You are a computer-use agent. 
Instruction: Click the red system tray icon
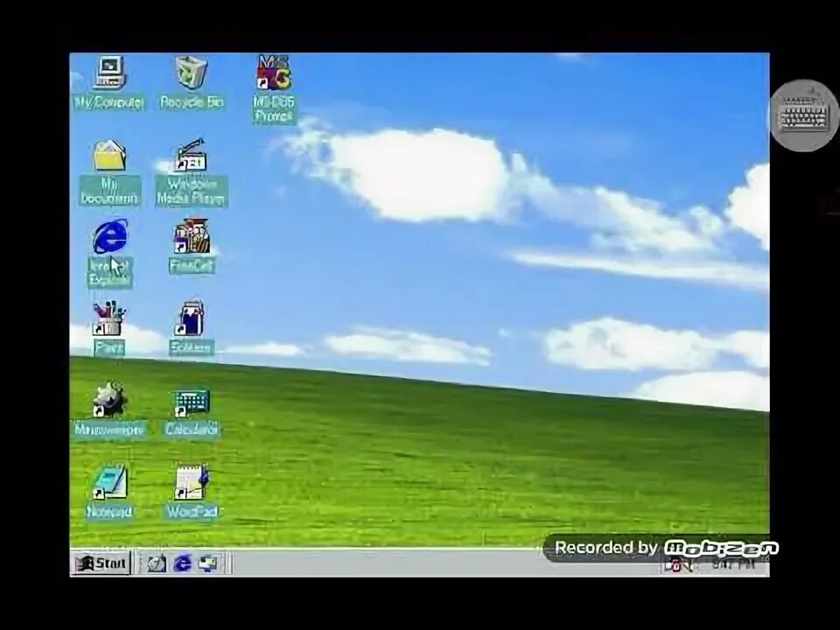676,565
